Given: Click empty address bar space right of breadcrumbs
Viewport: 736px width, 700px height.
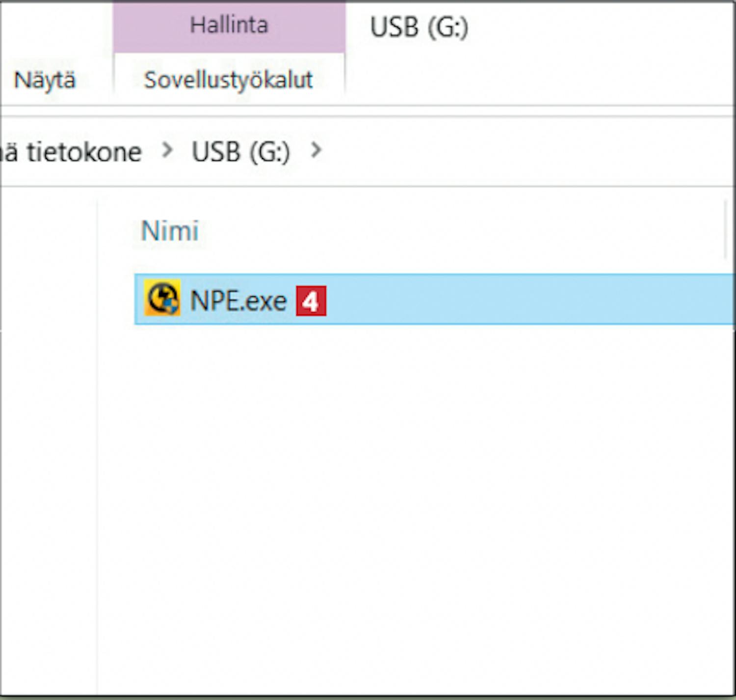Looking at the screenshot, I should tap(515, 151).
